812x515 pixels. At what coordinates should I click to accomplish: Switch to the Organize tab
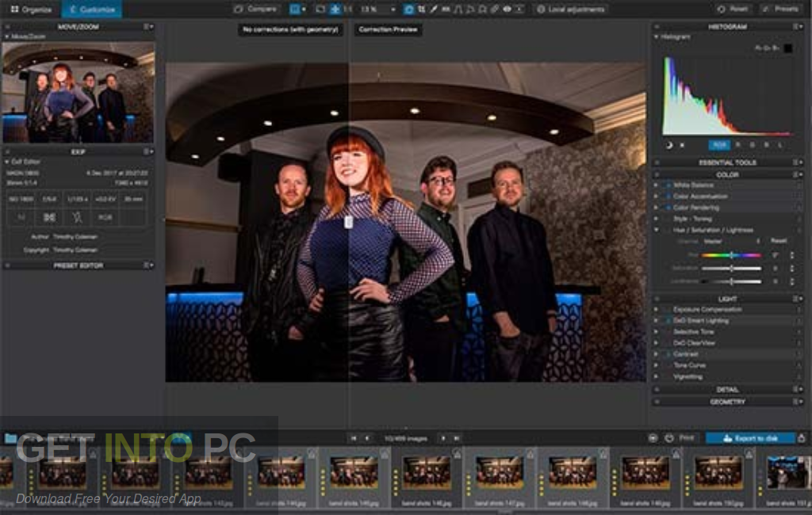31,10
